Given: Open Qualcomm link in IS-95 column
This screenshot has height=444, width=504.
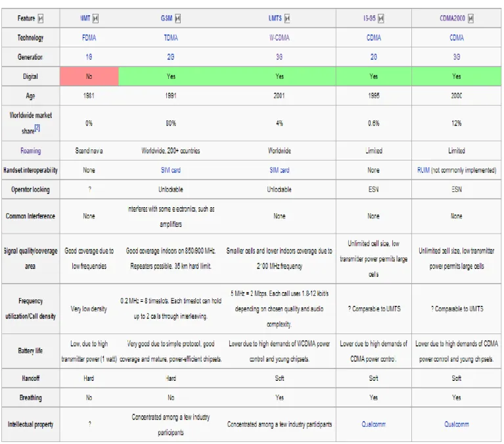Looking at the screenshot, I should [x=373, y=424].
